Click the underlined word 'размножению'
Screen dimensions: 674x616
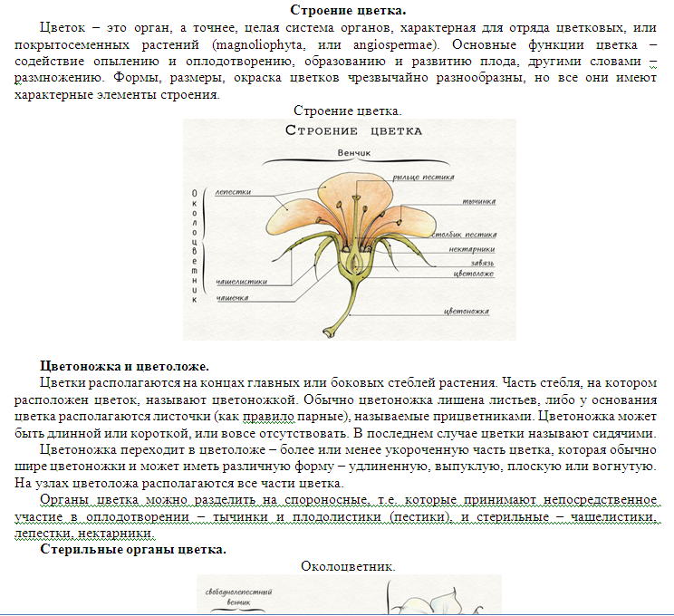(59, 78)
